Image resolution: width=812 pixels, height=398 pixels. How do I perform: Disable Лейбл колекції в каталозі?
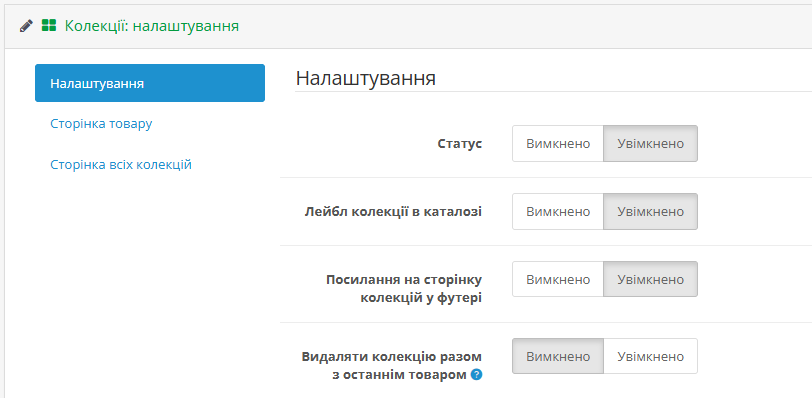[x=558, y=212]
